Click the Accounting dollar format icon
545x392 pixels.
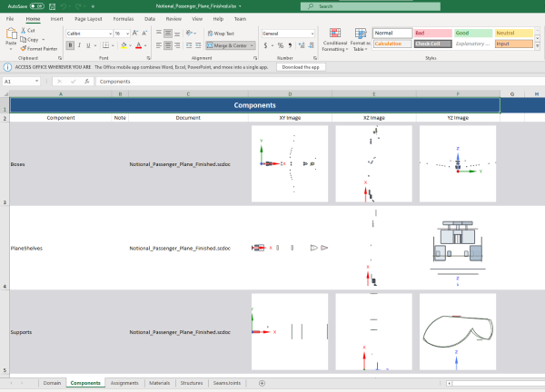click(x=265, y=45)
